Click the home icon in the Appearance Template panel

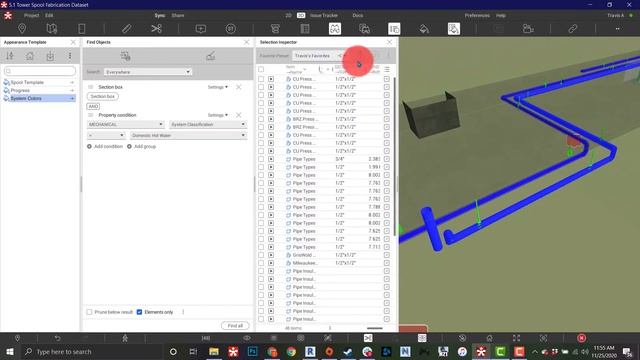(30, 56)
